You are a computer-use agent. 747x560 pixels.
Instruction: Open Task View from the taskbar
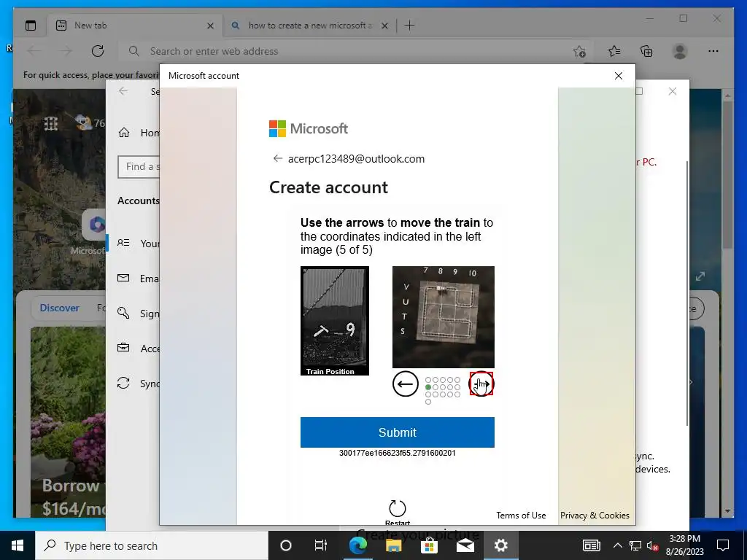click(321, 545)
